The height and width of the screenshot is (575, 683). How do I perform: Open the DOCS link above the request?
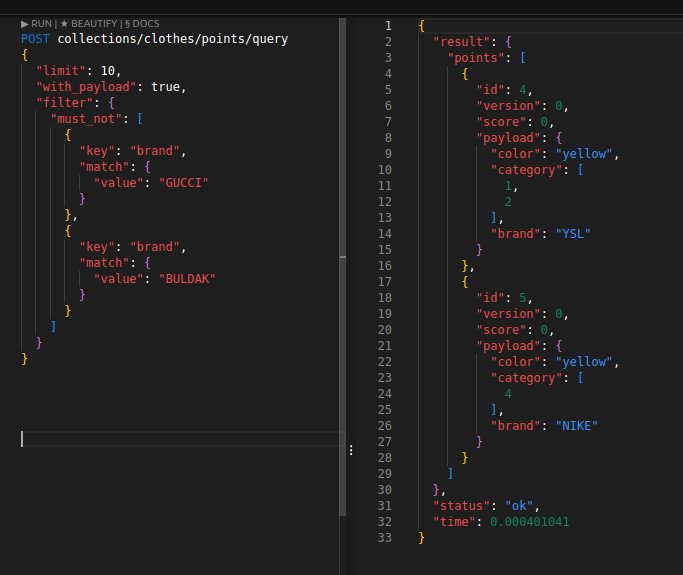tap(142, 23)
